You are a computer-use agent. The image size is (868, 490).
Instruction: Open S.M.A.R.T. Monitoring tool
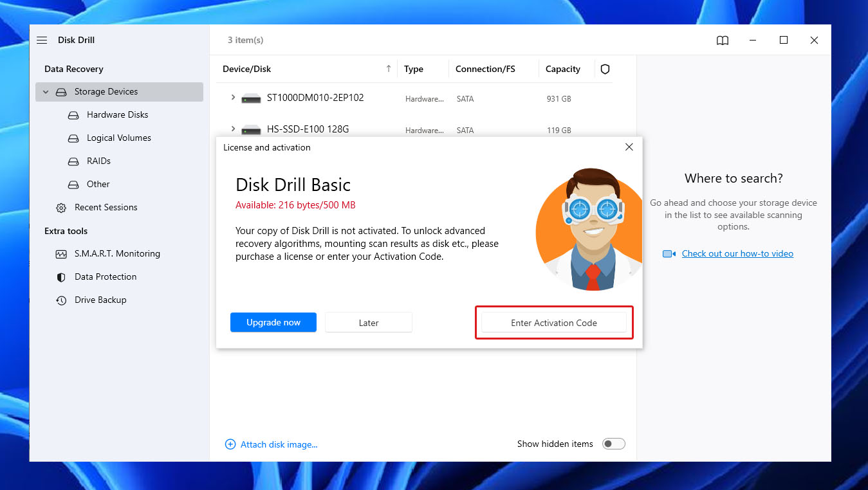(x=117, y=253)
